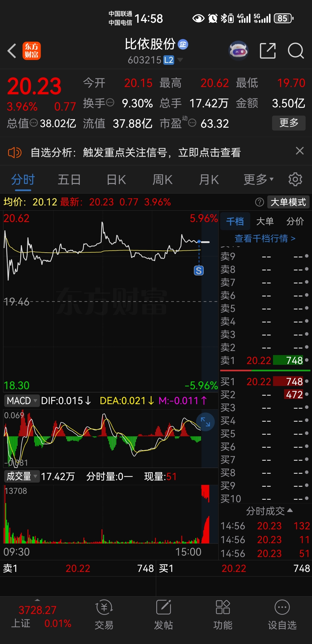Viewport: 312px width, 644px height.
Task: Tap the 换手 info circle icon
Action: (110, 103)
